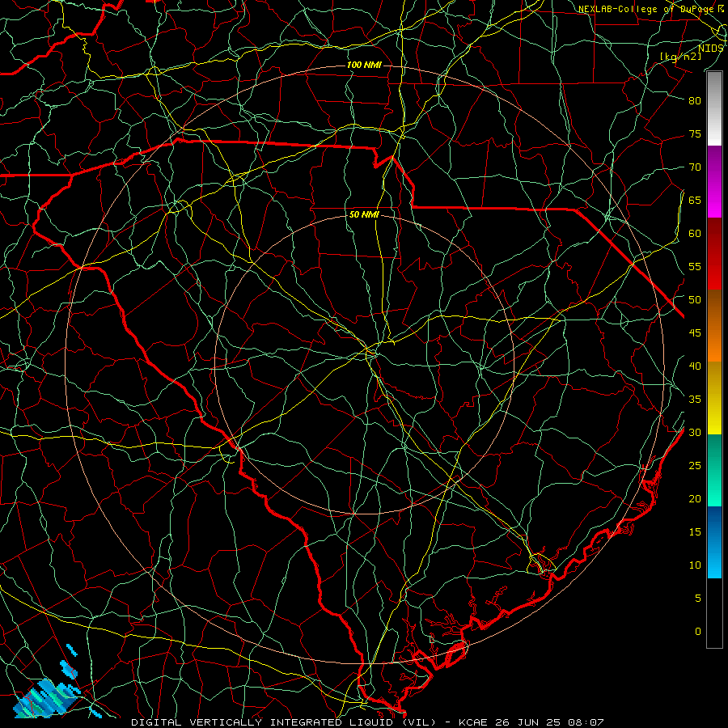
Task: Click the legend value '0'
Action: (x=698, y=632)
